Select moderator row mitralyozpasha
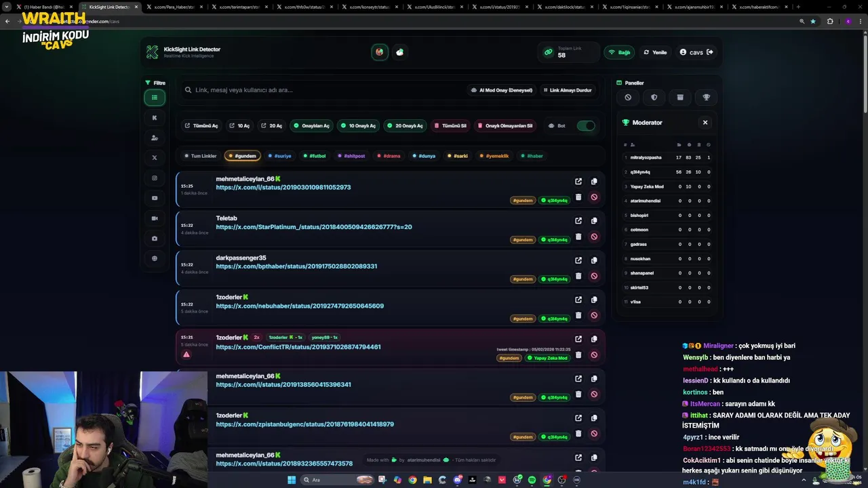Screen dimensions: 868x488 coord(667,157)
